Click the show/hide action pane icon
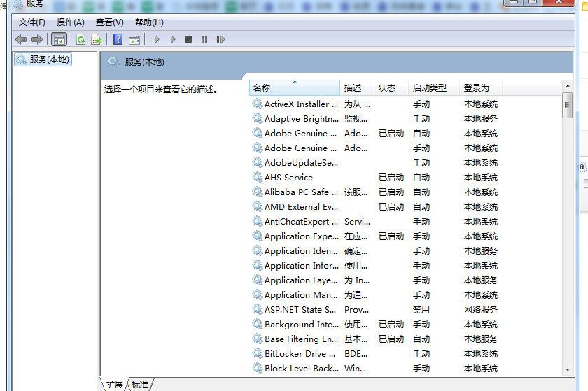Image resolution: width=588 pixels, height=391 pixels. 134,39
